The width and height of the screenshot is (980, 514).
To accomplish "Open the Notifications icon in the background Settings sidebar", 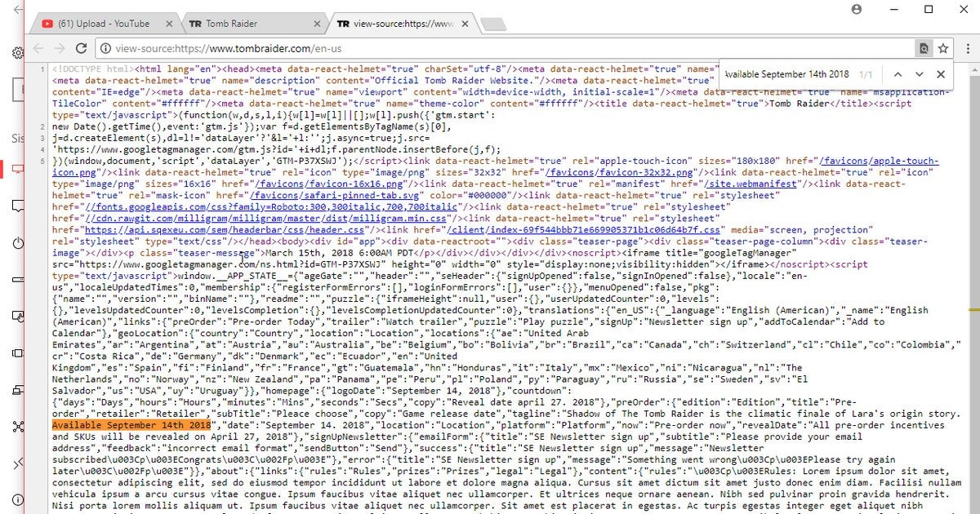I will (x=17, y=207).
